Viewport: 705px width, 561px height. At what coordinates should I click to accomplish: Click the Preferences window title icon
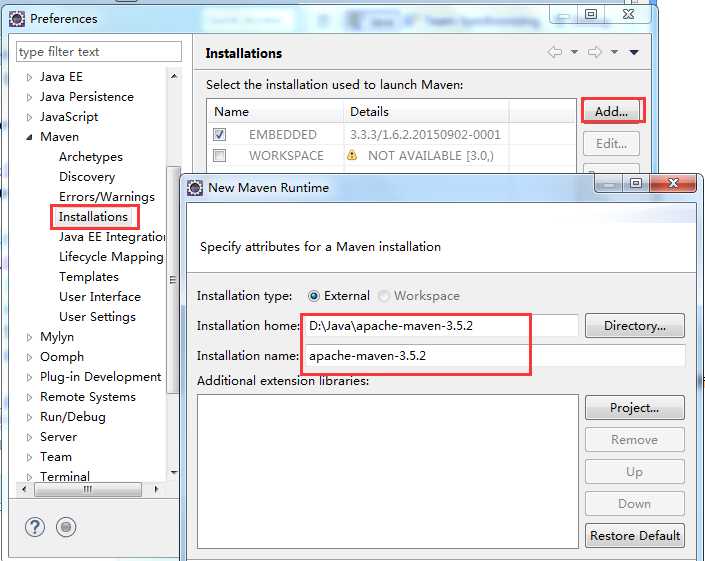coord(17,19)
